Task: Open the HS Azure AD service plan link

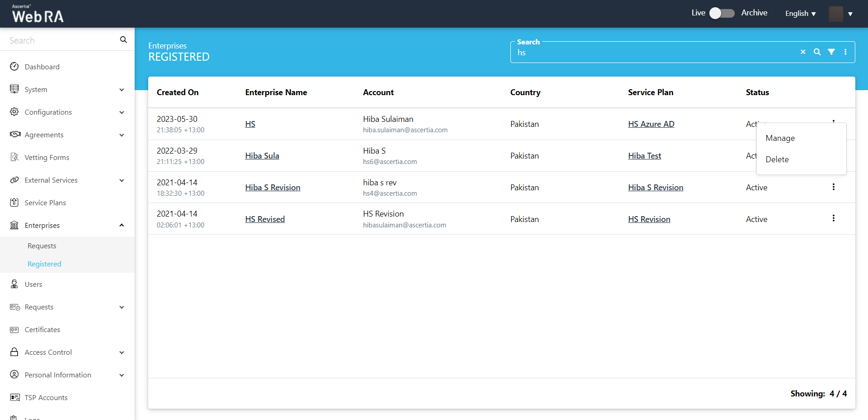Action: (x=651, y=124)
